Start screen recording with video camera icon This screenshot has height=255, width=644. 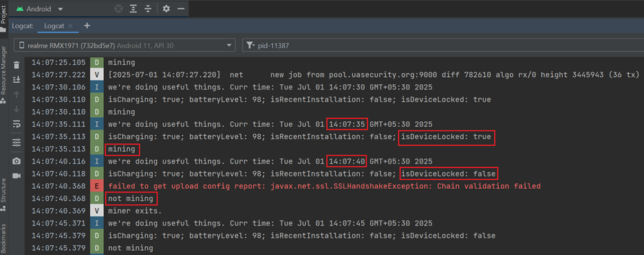tap(17, 176)
